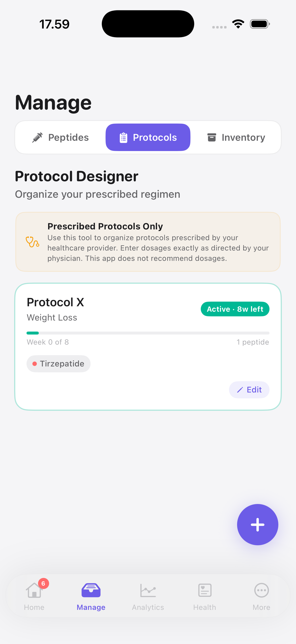
Task: Select the Protocols tab label
Action: [155, 138]
